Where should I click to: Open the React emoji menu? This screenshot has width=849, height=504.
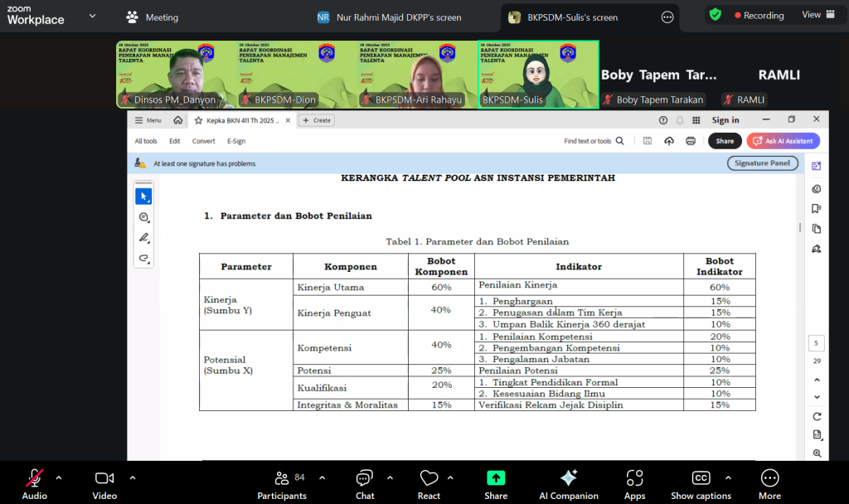pyautogui.click(x=429, y=481)
